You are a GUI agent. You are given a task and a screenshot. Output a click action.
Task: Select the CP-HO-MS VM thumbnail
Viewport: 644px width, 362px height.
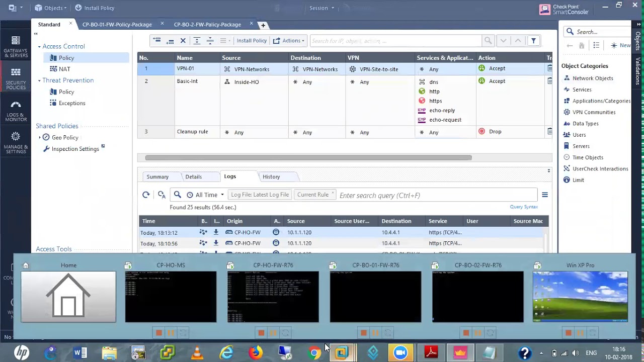tap(171, 297)
